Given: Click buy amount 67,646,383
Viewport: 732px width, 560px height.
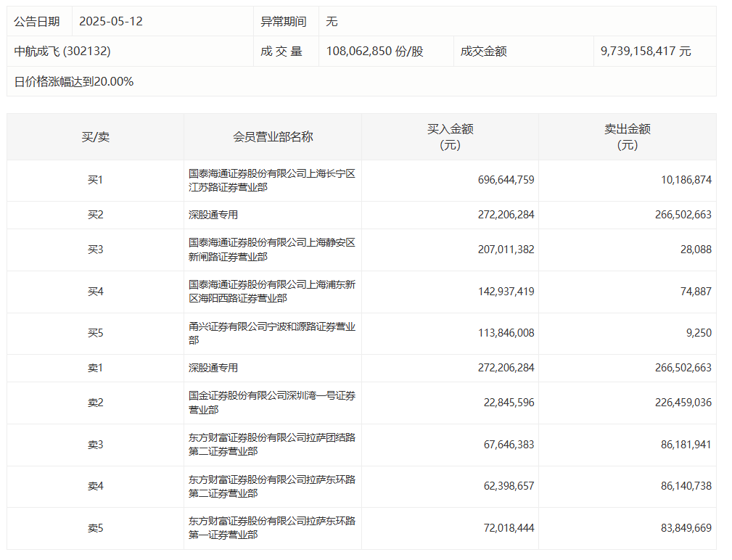Looking at the screenshot, I should 509,445.
